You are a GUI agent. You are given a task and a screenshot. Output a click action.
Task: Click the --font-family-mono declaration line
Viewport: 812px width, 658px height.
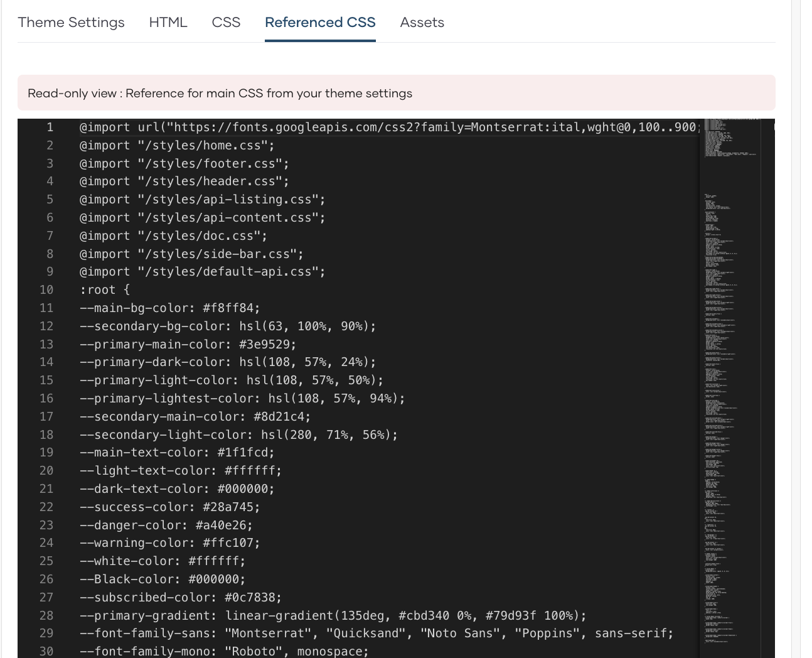[223, 651]
